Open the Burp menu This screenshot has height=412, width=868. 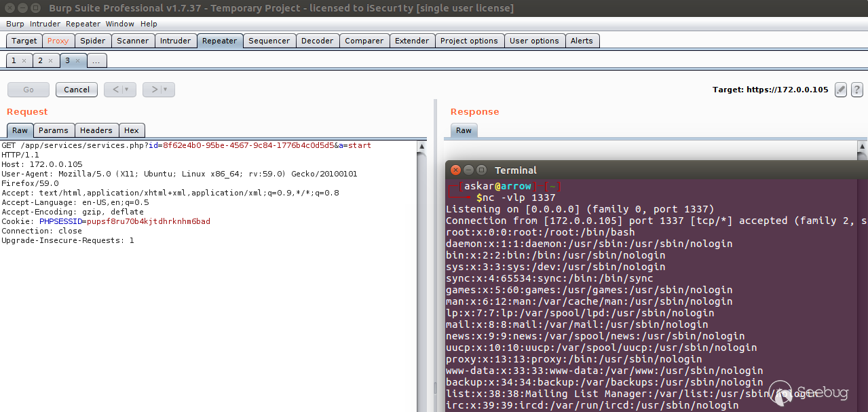pos(15,24)
